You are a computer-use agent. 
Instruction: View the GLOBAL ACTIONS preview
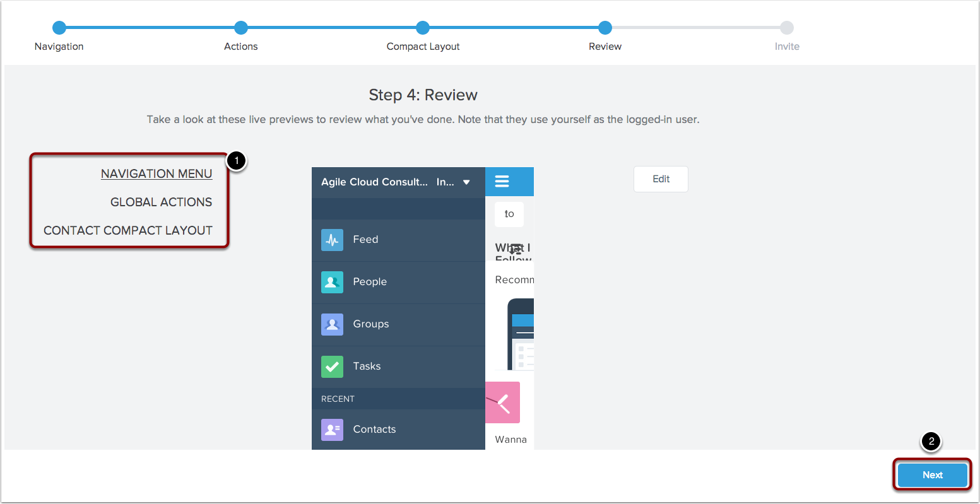161,202
